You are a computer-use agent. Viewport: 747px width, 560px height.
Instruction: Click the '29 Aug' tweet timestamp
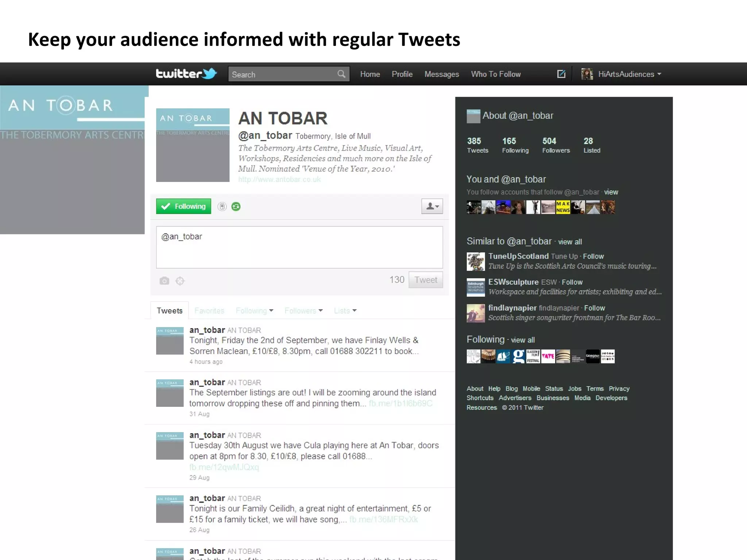199,478
